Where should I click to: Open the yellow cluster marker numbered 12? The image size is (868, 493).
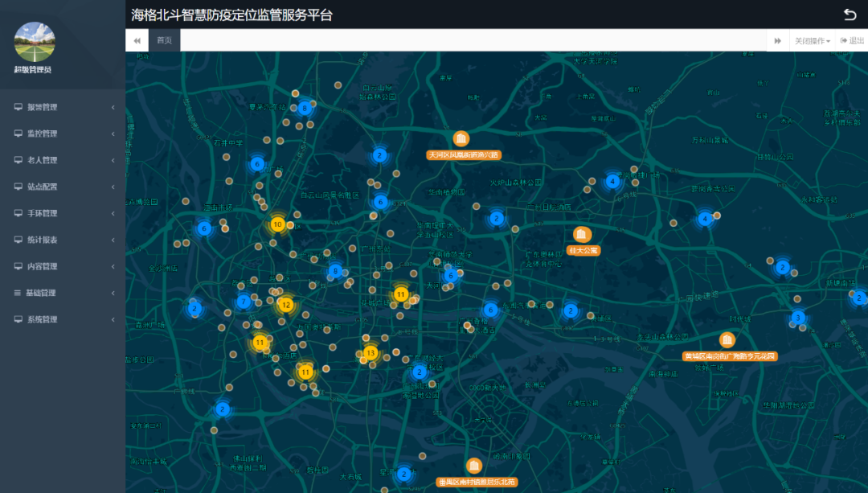285,305
